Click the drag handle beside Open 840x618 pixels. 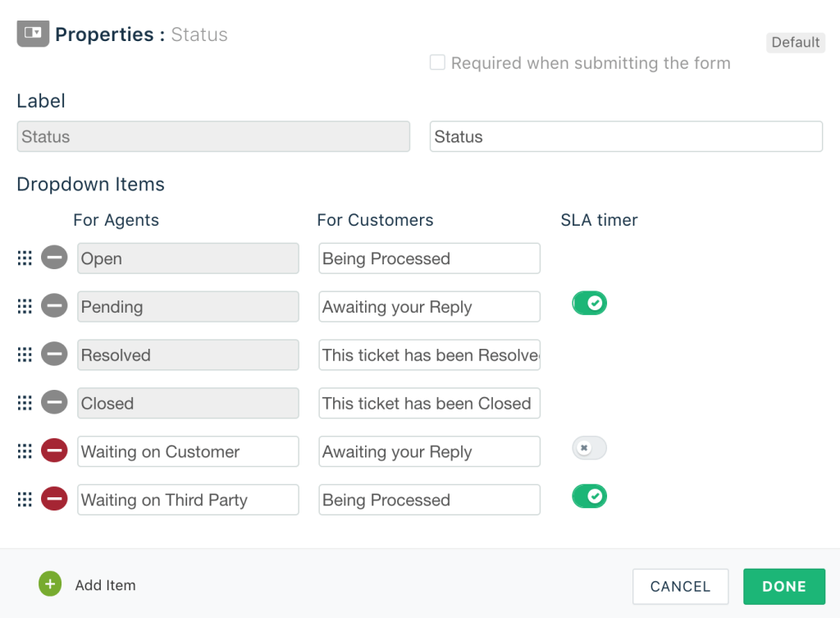coord(25,257)
